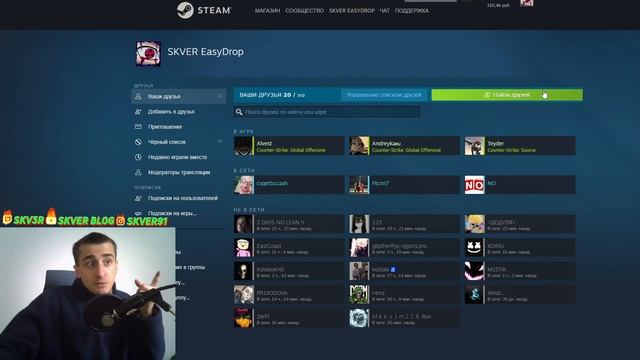
Task: Focus the friend search input field
Action: pyautogui.click(x=327, y=112)
